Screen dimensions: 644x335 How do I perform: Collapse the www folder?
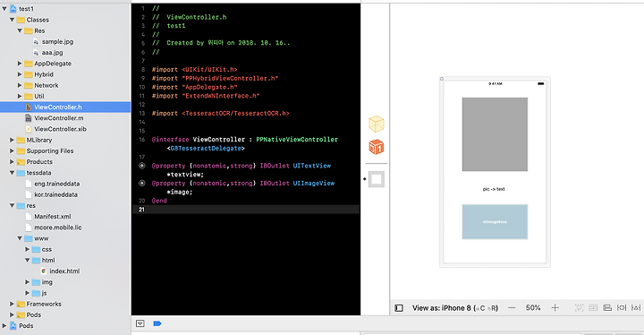tap(20, 238)
